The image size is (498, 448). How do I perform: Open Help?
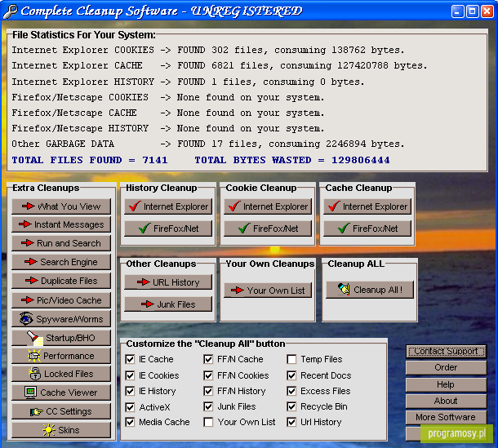[446, 384]
